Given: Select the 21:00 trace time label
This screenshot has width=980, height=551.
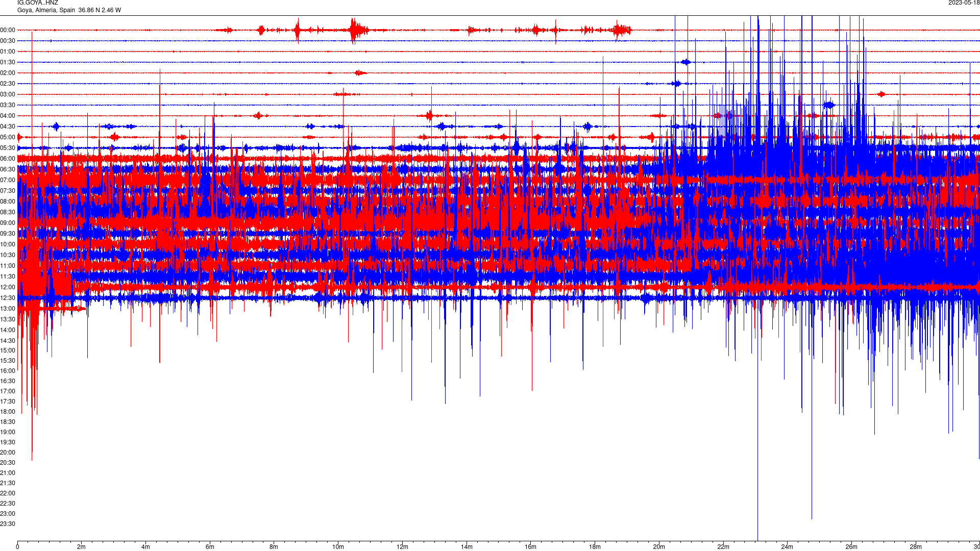Looking at the screenshot, I should click(8, 473).
